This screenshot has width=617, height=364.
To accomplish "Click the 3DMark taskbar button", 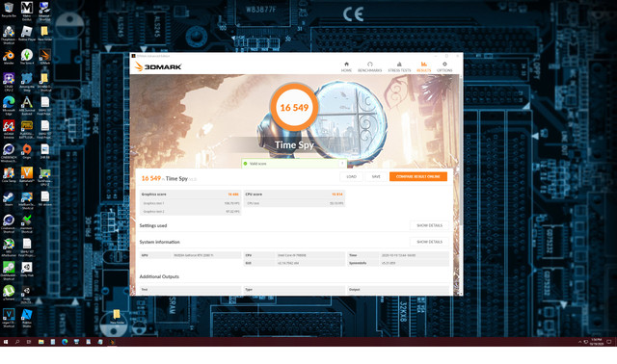I will (x=112, y=342).
